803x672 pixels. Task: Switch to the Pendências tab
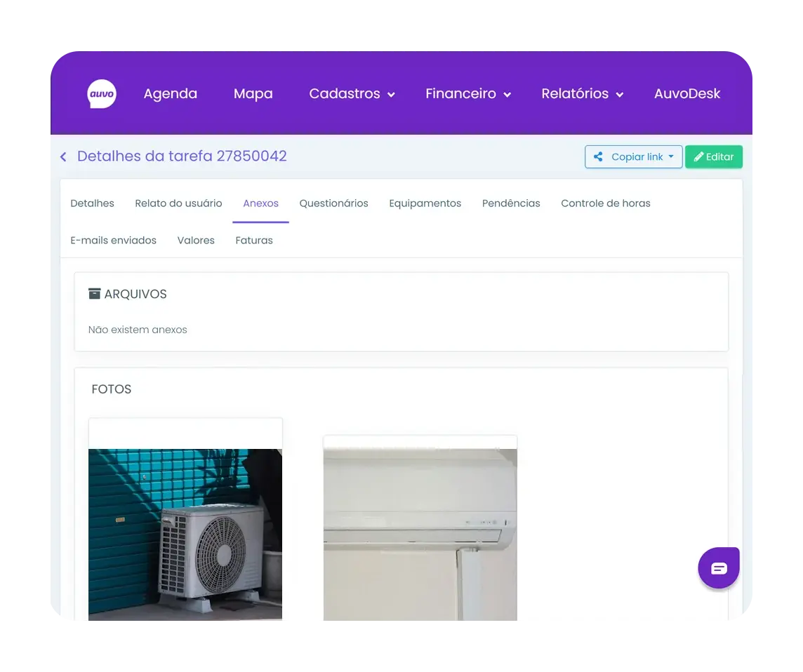pos(511,203)
